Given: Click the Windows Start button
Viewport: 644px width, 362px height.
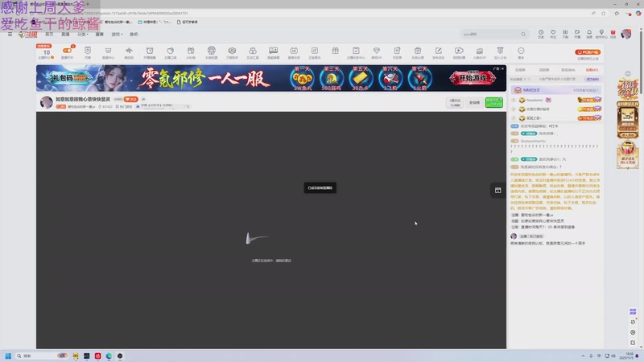Looking at the screenshot, I should click(x=8, y=356).
